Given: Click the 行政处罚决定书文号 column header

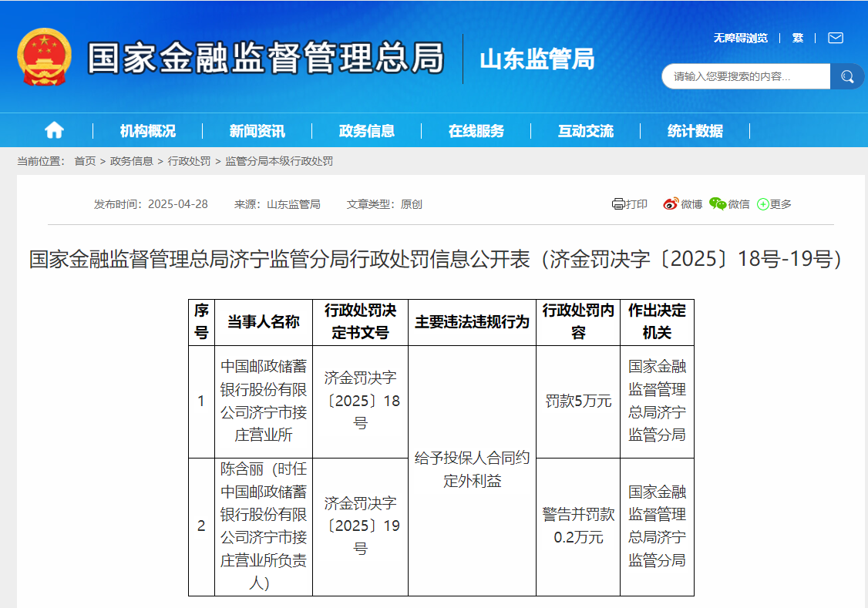Looking at the screenshot, I should (x=360, y=322).
